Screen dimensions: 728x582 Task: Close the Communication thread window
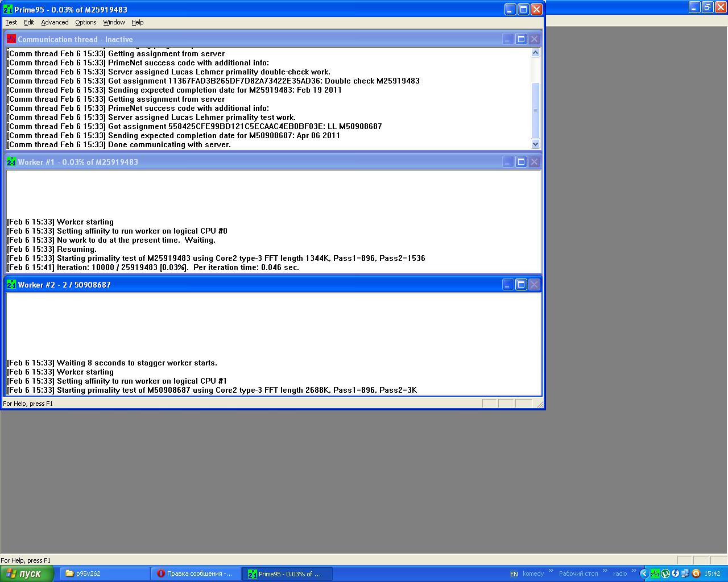coord(534,39)
